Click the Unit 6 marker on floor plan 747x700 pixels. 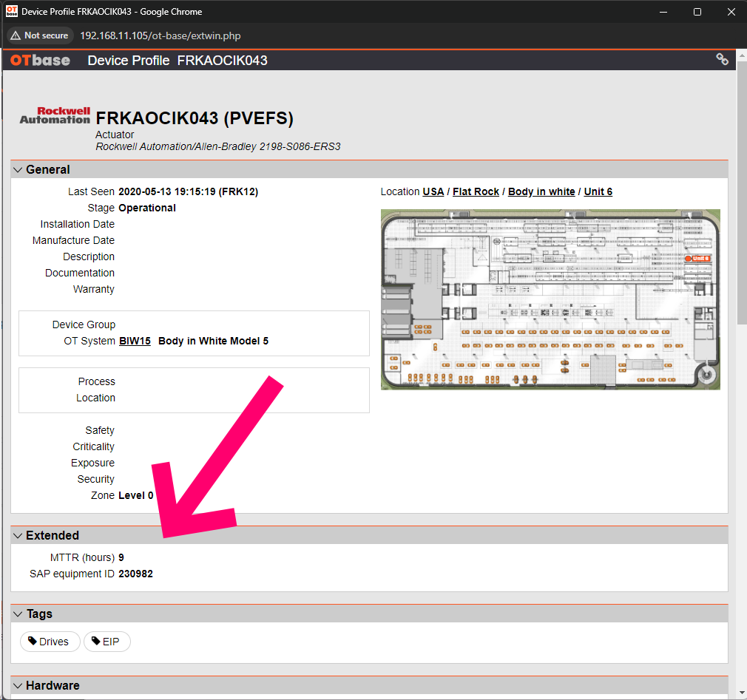click(x=698, y=259)
